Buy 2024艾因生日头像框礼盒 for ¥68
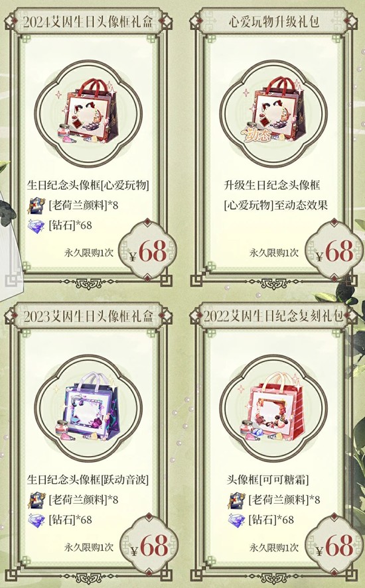365x588 pixels. tap(148, 251)
